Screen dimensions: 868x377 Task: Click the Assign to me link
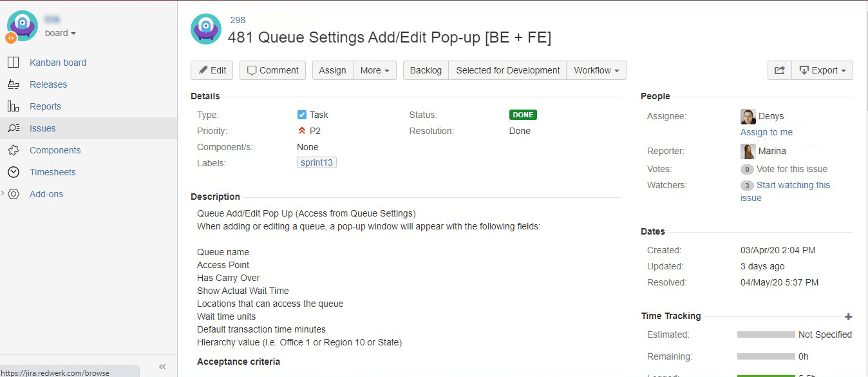766,132
